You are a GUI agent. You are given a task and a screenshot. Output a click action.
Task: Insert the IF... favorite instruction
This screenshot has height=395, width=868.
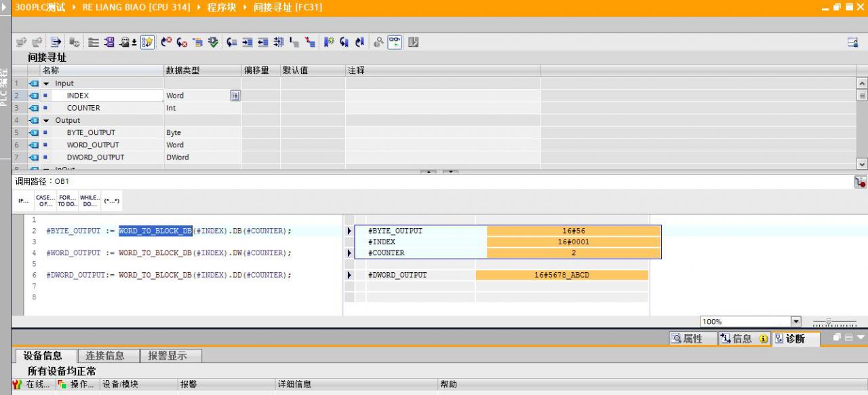click(x=24, y=201)
